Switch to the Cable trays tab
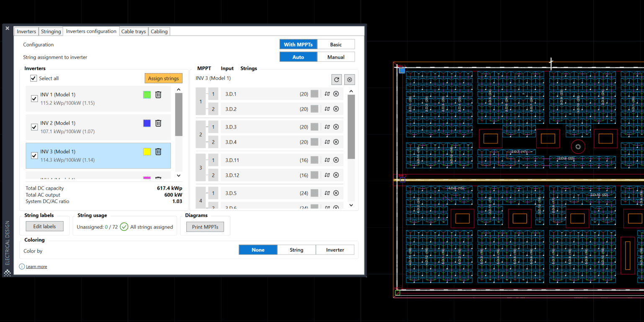The width and height of the screenshot is (644, 322). (133, 31)
